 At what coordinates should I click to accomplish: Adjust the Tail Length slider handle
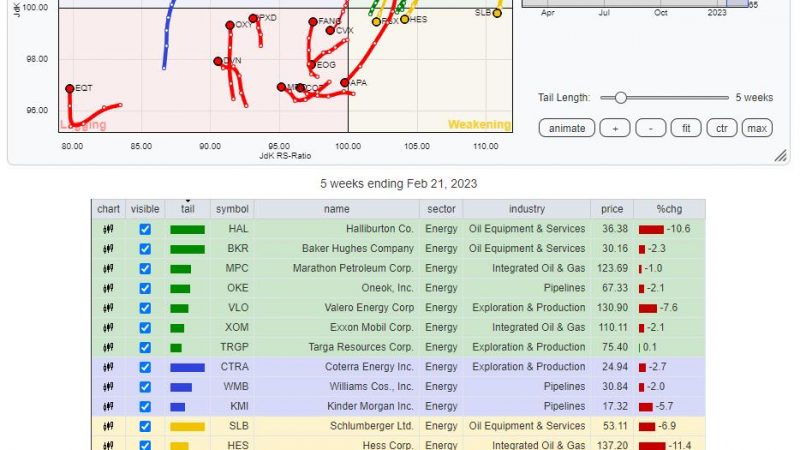pos(620,97)
